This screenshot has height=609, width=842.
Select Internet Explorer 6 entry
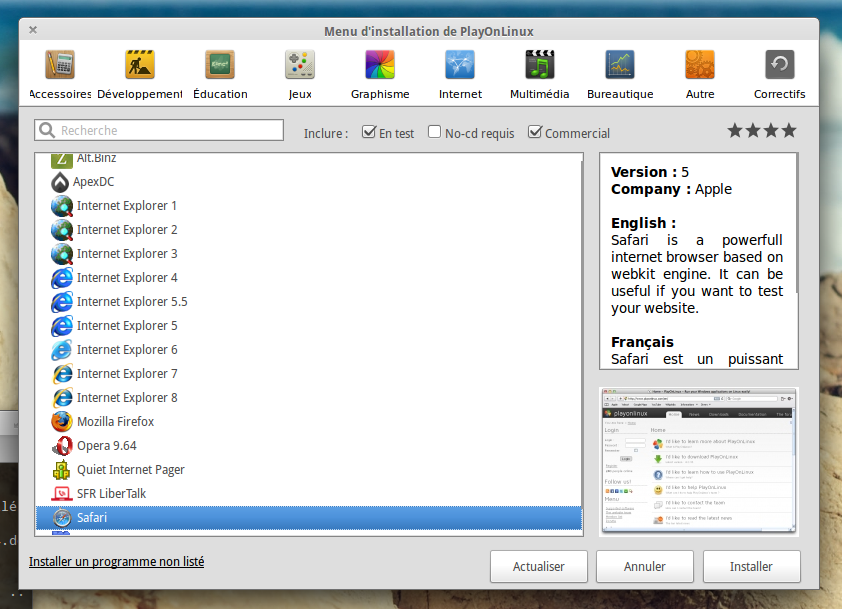tap(309, 350)
